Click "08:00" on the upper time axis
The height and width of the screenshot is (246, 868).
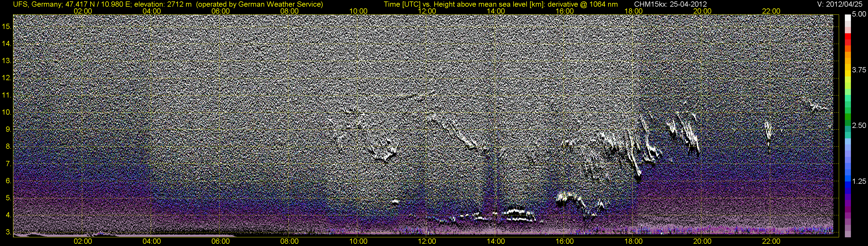289,11
